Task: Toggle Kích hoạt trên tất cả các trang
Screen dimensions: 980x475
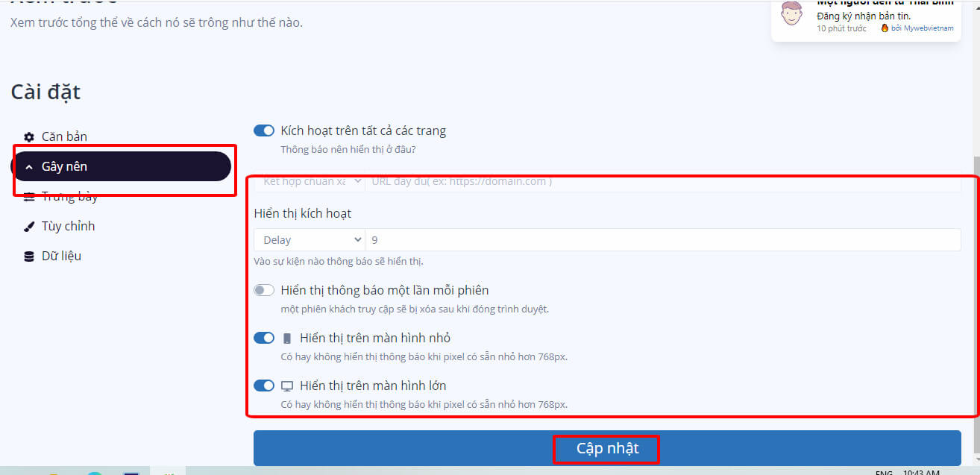Action: [x=264, y=130]
